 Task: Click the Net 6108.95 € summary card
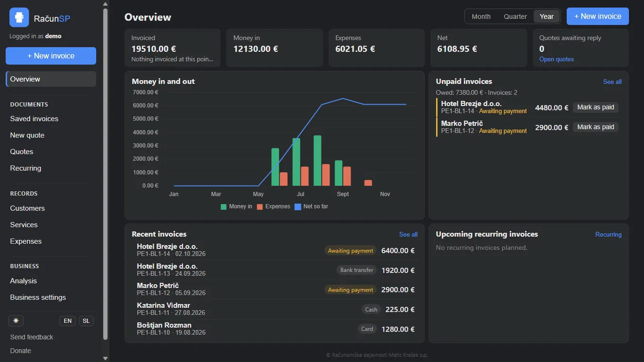(x=479, y=48)
